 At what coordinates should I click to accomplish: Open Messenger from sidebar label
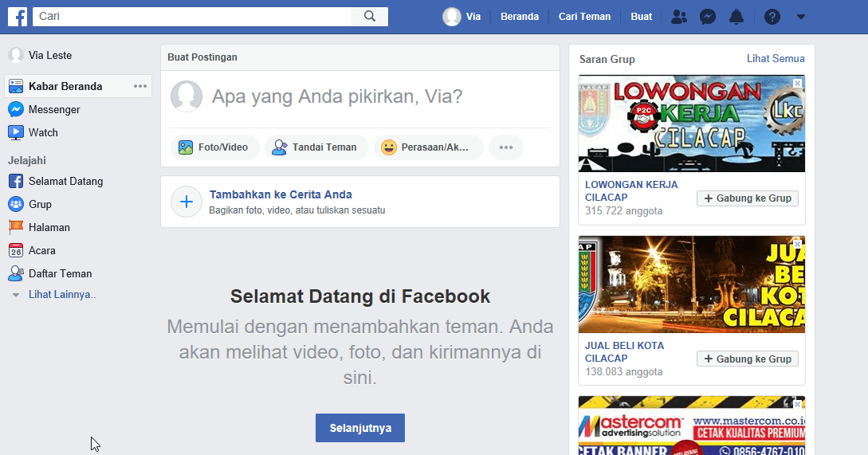(x=54, y=110)
